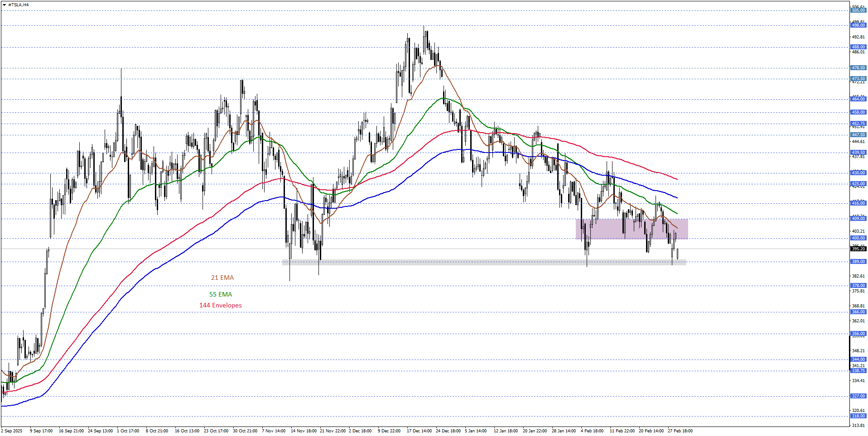Select the 478.50 price level tag

[x=858, y=68]
